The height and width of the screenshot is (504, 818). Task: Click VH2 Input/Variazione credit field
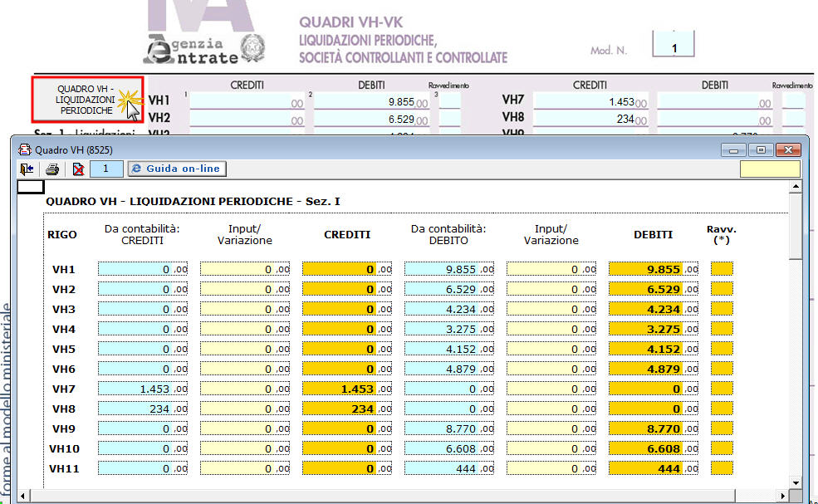[245, 289]
